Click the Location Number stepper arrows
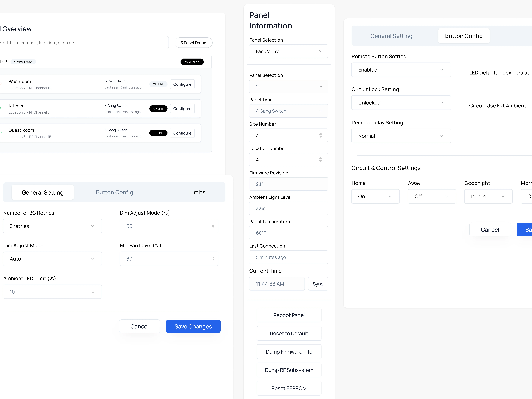 [321, 160]
